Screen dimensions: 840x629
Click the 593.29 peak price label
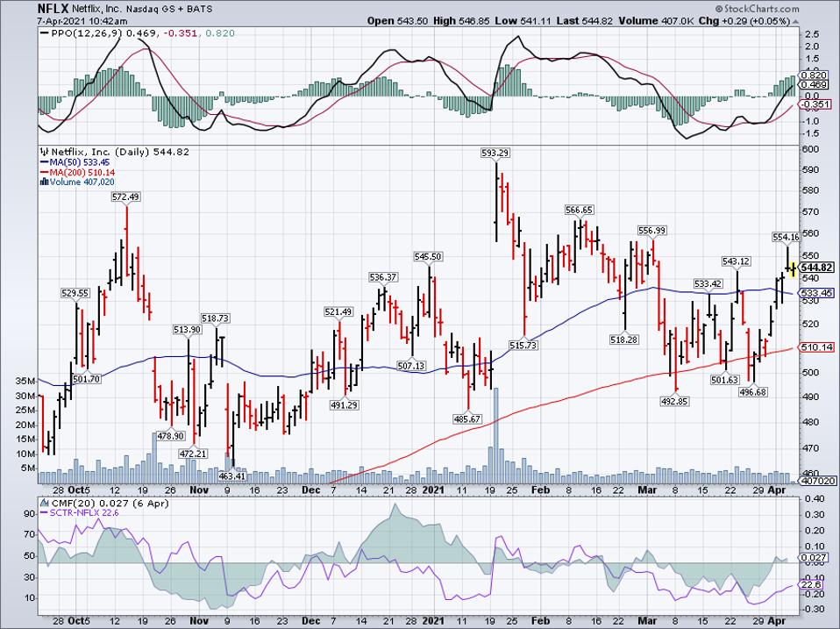(495, 154)
